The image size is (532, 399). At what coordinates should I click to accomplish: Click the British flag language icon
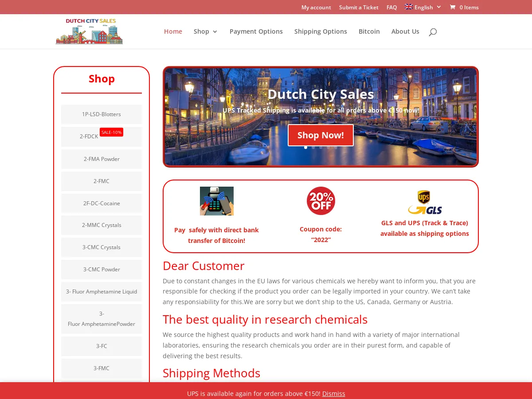point(408,7)
